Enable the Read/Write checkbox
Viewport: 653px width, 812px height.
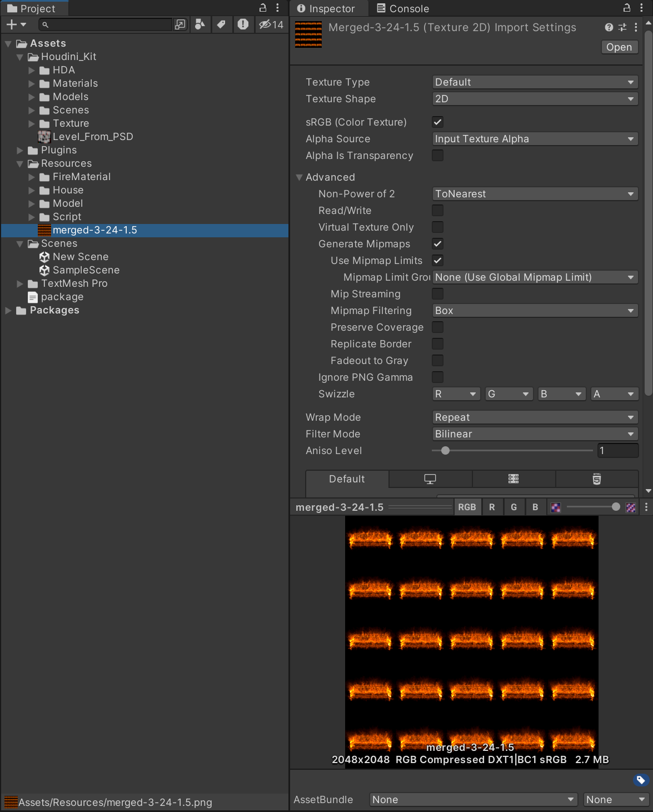[x=437, y=211]
